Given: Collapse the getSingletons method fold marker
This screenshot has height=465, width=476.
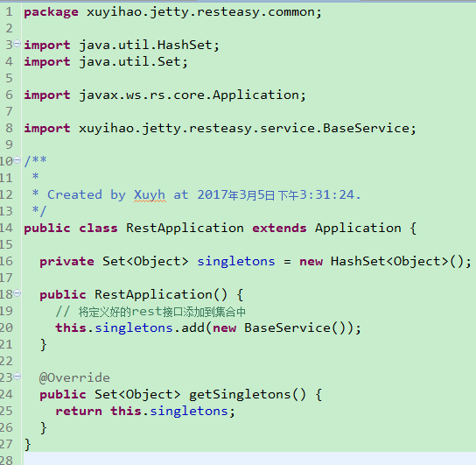Looking at the screenshot, I should [x=17, y=376].
